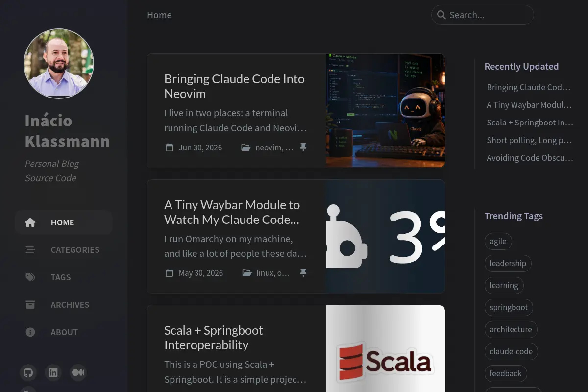Click the Scala logo preview image
Image resolution: width=588 pixels, height=392 pixels.
385,348
